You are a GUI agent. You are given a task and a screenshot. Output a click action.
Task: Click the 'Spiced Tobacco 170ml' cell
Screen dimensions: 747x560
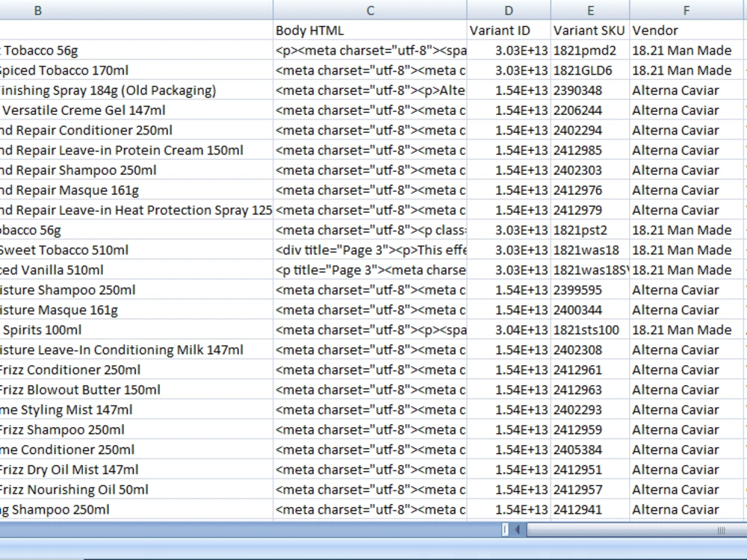tap(136, 70)
